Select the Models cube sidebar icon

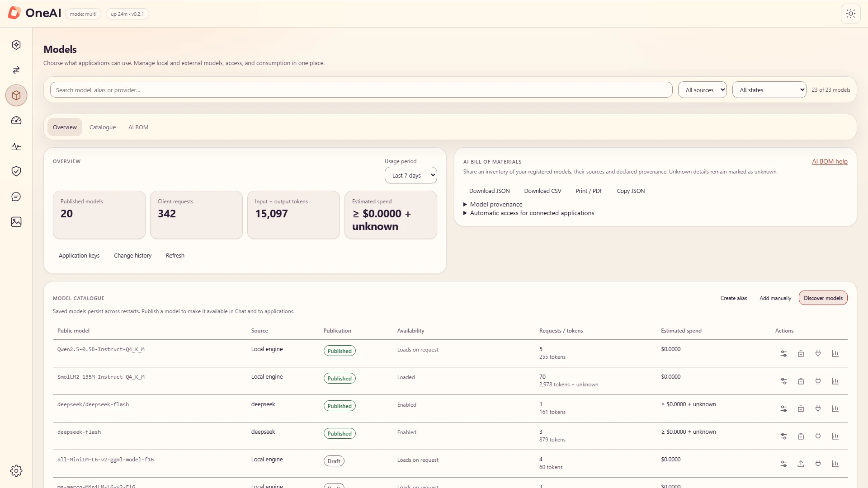pos(16,95)
